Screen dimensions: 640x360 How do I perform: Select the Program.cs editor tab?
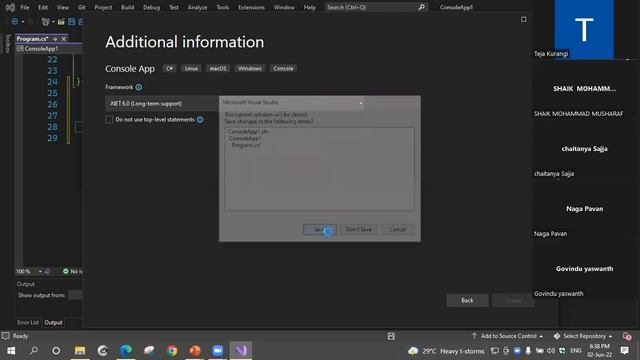click(33, 39)
